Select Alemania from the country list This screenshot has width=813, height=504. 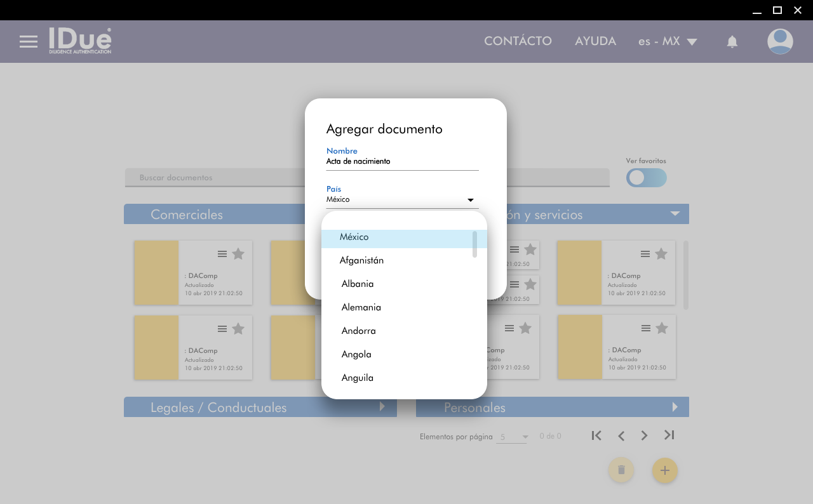point(361,307)
